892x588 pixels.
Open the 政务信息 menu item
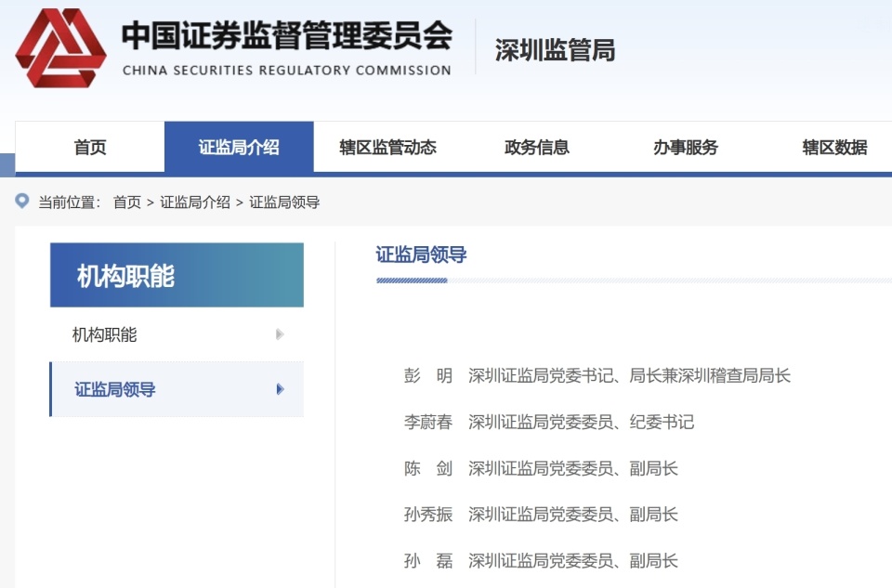[x=536, y=146]
